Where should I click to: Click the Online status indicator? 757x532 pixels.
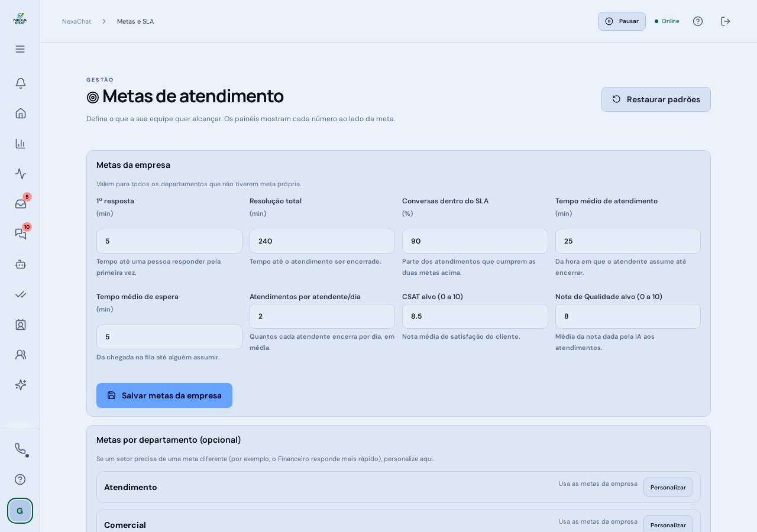(x=667, y=21)
